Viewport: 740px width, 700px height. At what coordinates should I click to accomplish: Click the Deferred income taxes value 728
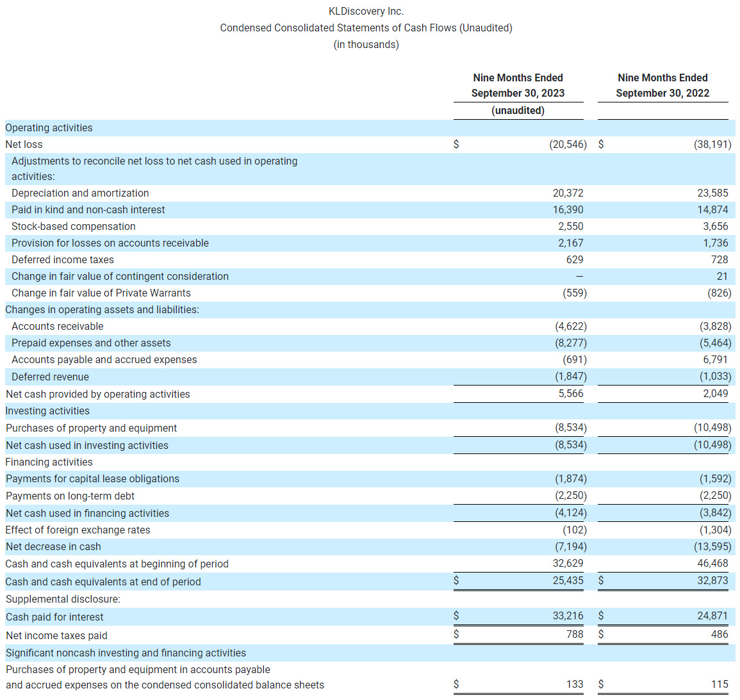(x=720, y=259)
